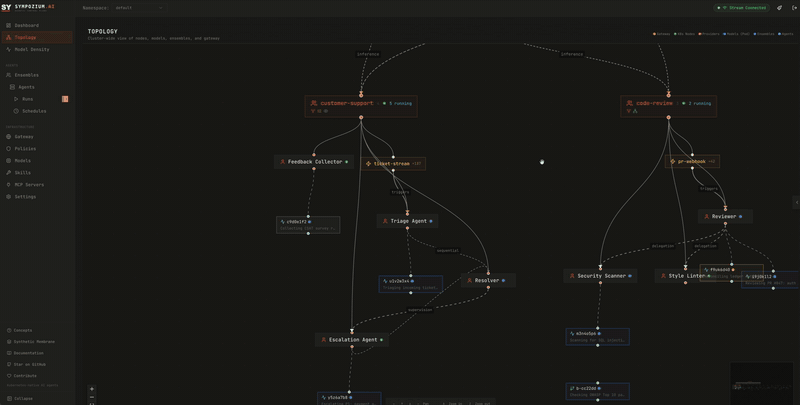Click the people icon on code-review node
The width and height of the screenshot is (800, 405).
point(630,103)
